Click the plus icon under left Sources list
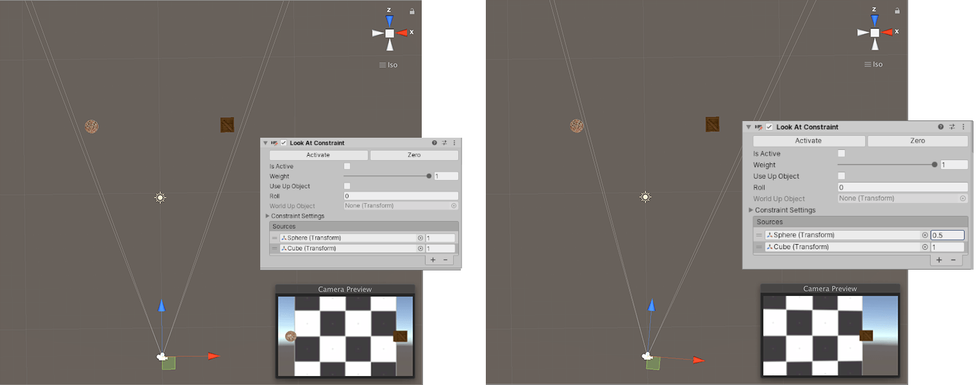The height and width of the screenshot is (385, 980). tap(433, 259)
